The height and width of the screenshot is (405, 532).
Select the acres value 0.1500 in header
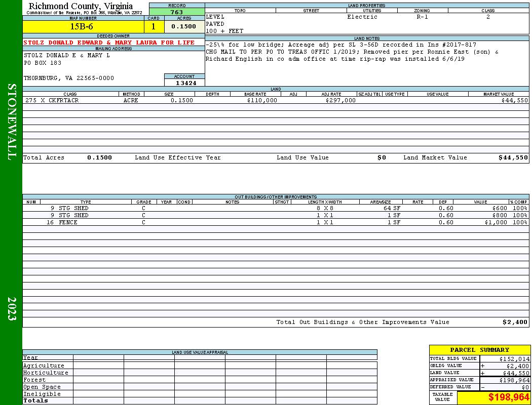(184, 26)
